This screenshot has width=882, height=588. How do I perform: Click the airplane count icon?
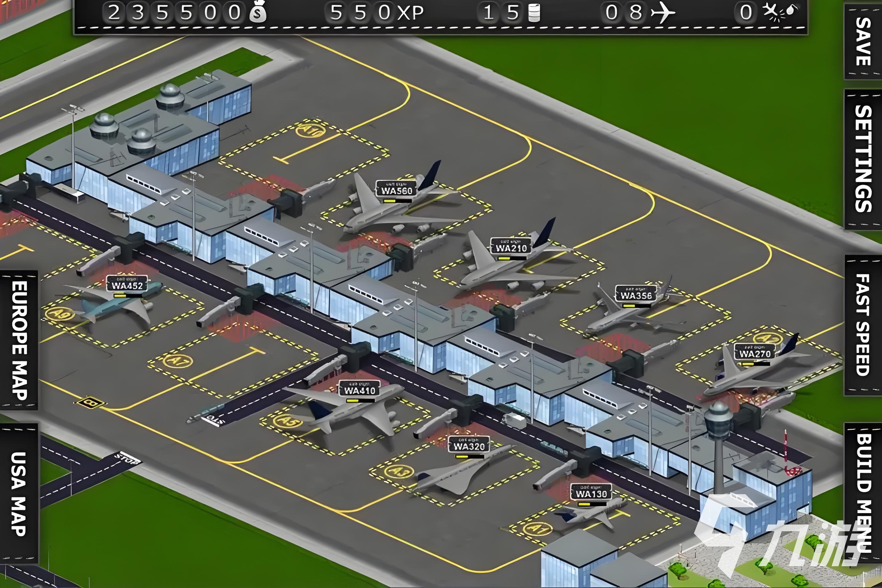[x=663, y=13]
